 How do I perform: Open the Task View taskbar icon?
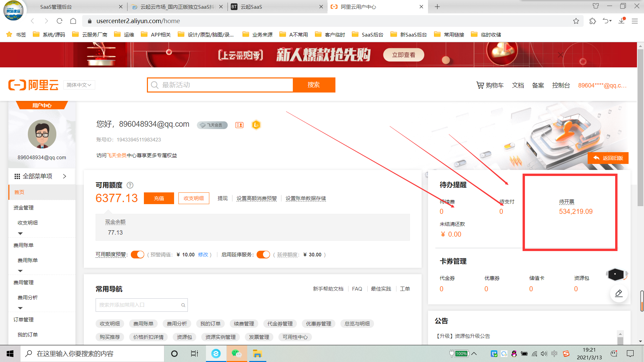[x=195, y=354]
